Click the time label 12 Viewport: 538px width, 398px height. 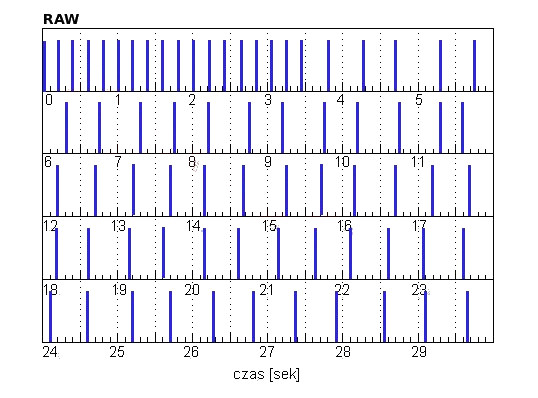(x=50, y=226)
